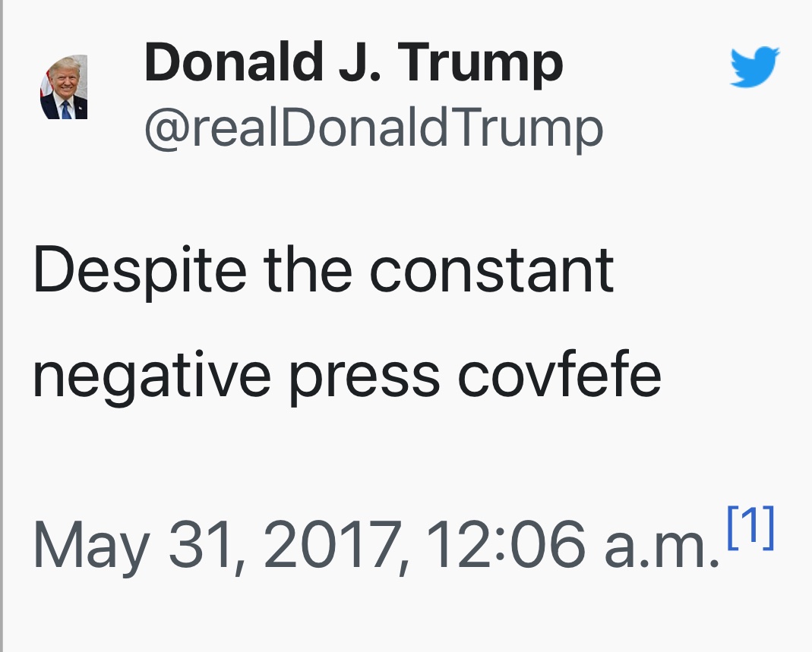
Task: Open the @realDonaldTrump handle
Action: tap(373, 128)
